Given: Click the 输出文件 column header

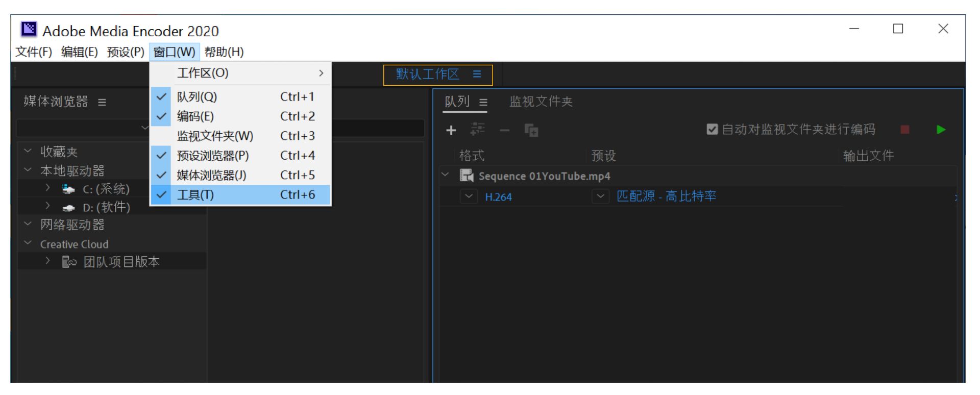Looking at the screenshot, I should (869, 156).
